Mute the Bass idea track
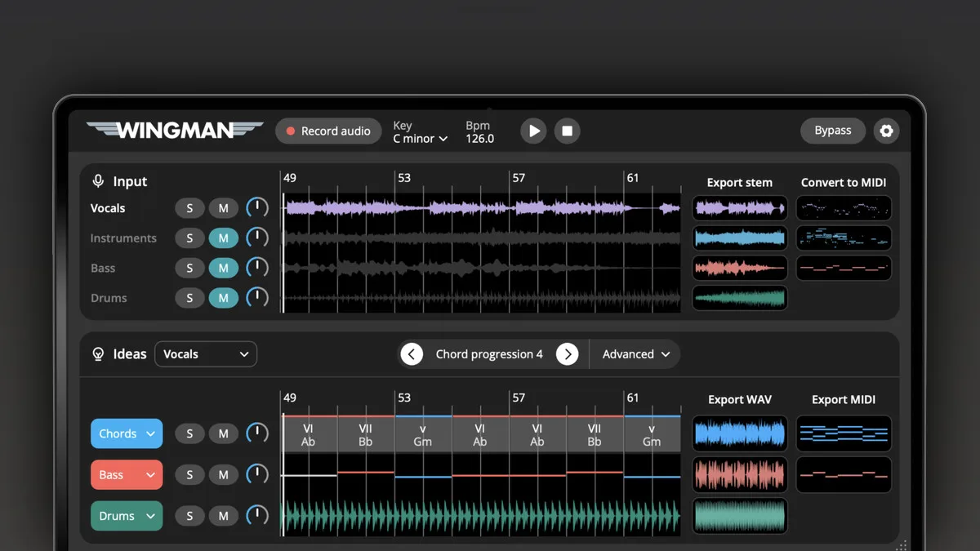Viewport: 980px width, 551px height. [x=224, y=474]
